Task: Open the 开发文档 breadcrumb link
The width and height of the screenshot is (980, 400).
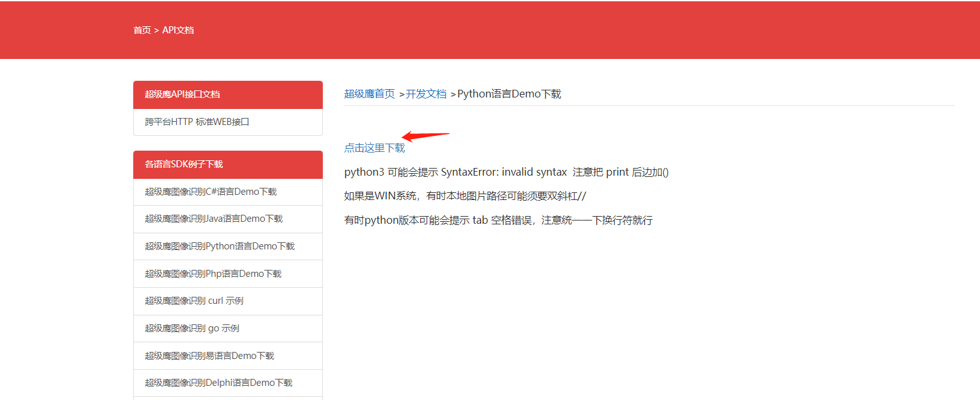Action: coord(426,94)
